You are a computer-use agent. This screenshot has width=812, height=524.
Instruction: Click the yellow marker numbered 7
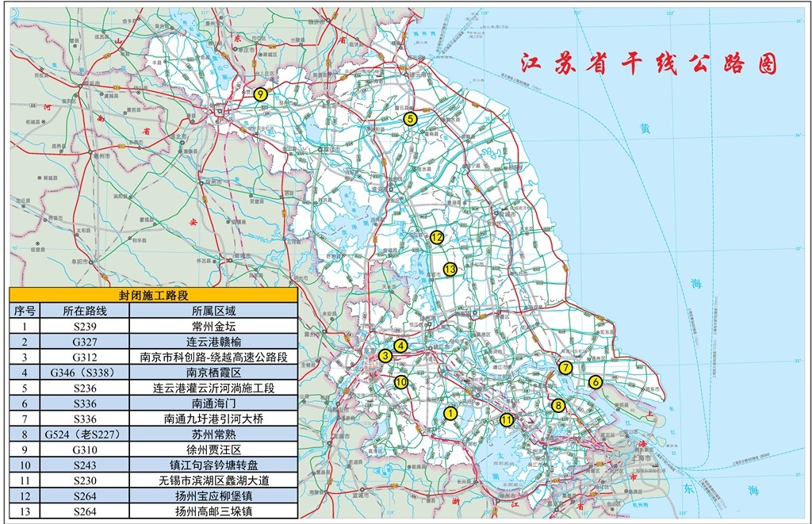click(565, 367)
